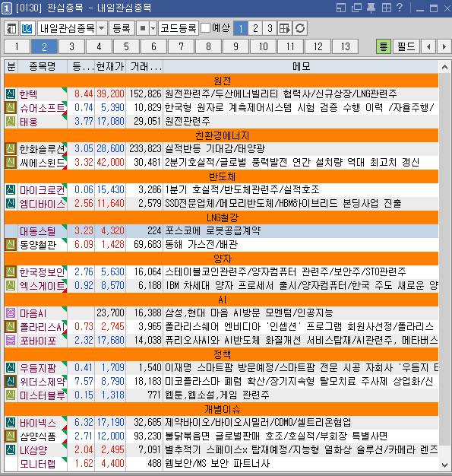Click the orange 반도체 group header bar
452x476 pixels.
(222, 176)
